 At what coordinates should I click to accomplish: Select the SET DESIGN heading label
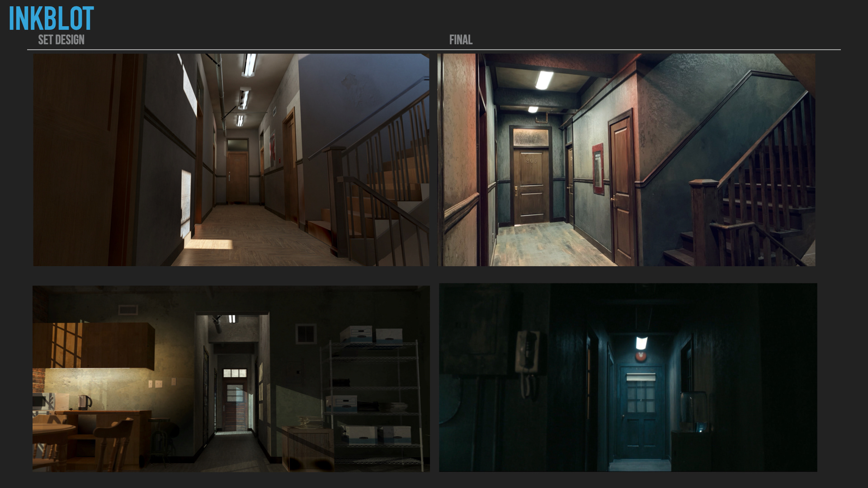click(x=61, y=40)
